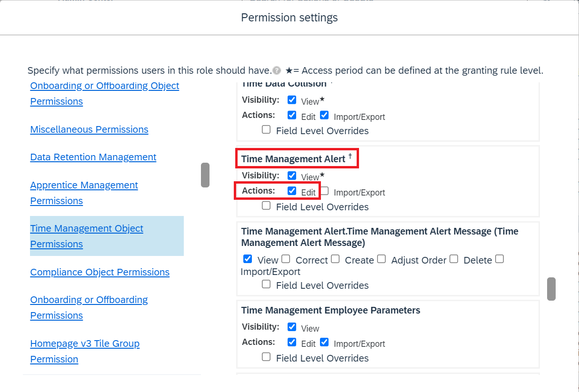Uncheck View for Time Management Alert Message
The image size is (579, 392).
tap(248, 259)
